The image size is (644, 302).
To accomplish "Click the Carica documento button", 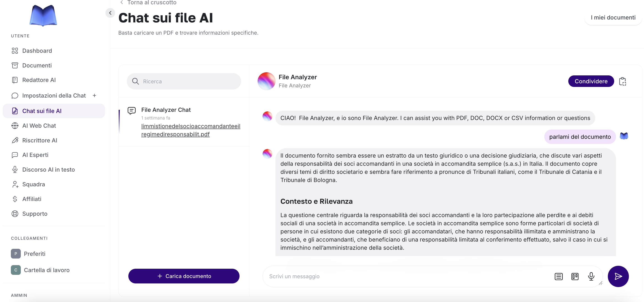I will (183, 276).
